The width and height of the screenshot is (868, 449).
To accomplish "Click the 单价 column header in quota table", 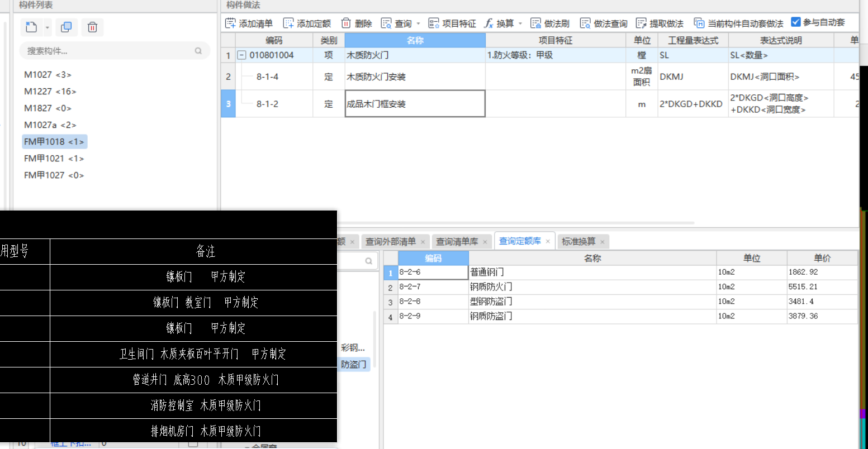I will (x=822, y=258).
